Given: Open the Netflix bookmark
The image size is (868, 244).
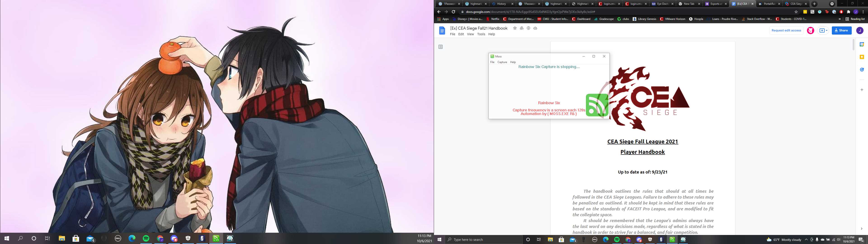Looking at the screenshot, I should (493, 19).
